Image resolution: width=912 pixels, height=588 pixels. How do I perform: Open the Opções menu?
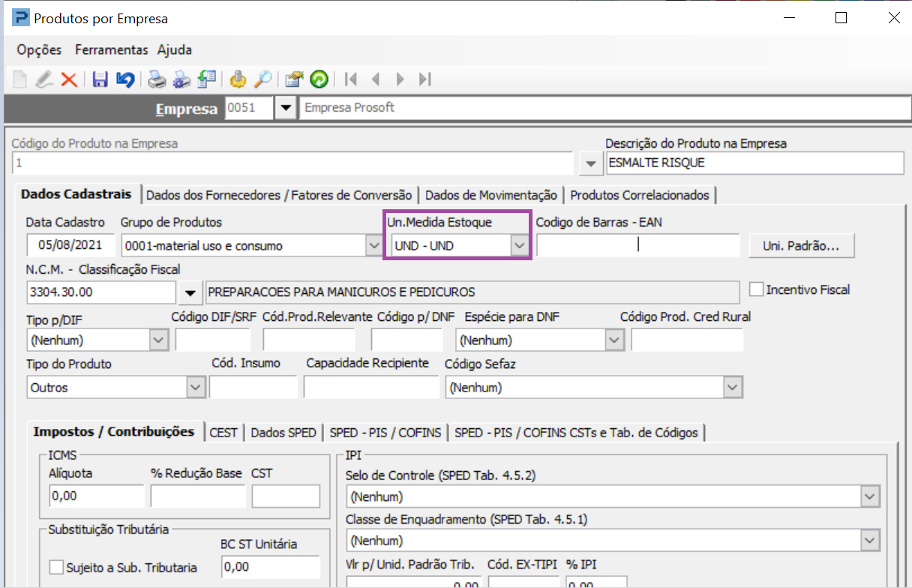point(39,50)
